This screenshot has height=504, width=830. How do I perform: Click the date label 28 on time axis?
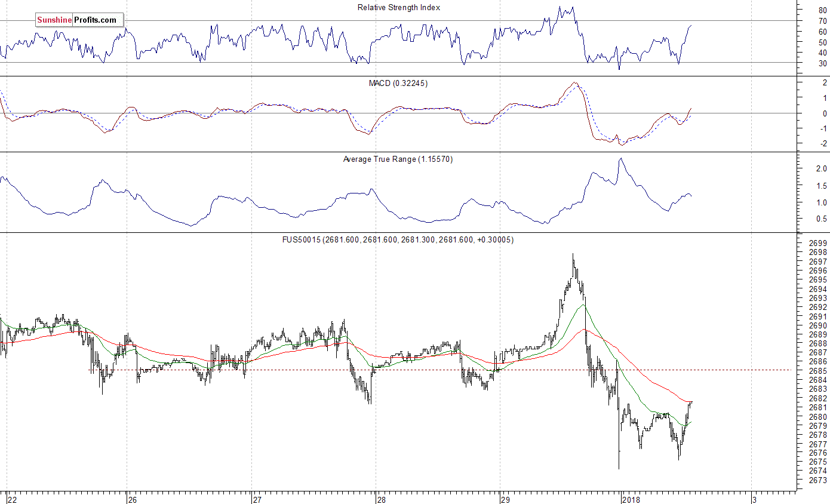[x=382, y=499]
